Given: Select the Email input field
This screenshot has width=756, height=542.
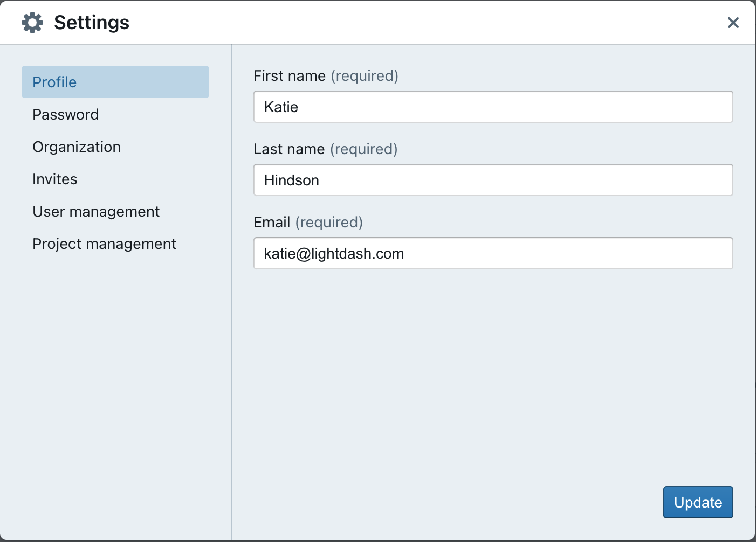Looking at the screenshot, I should pos(493,253).
